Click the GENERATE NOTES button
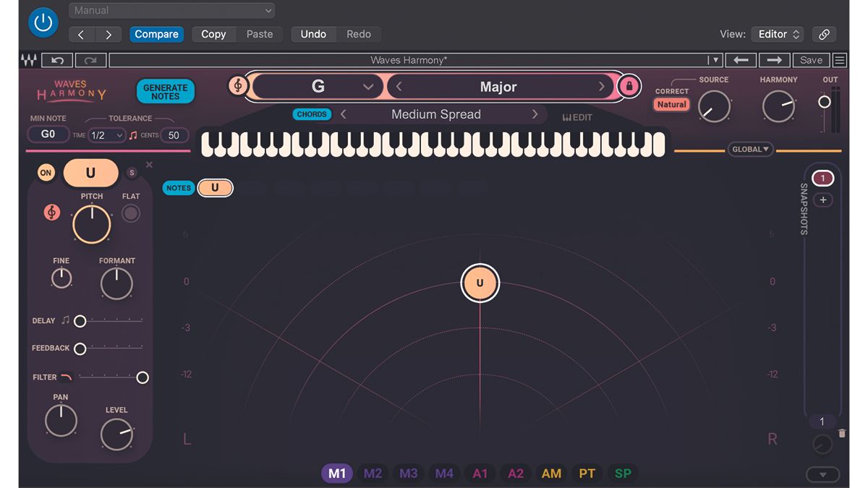Viewport: 868px width, 488px height. 166,90
